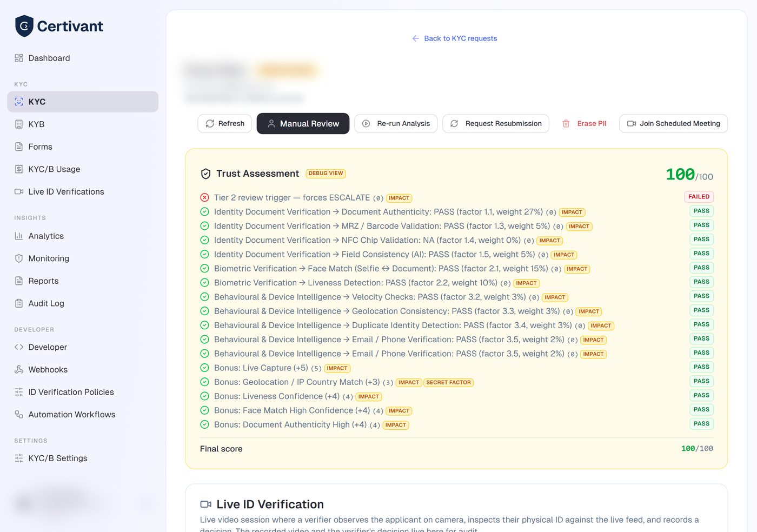Click the Forms file icon
Image resolution: width=757 pixels, height=532 pixels.
(x=19, y=147)
